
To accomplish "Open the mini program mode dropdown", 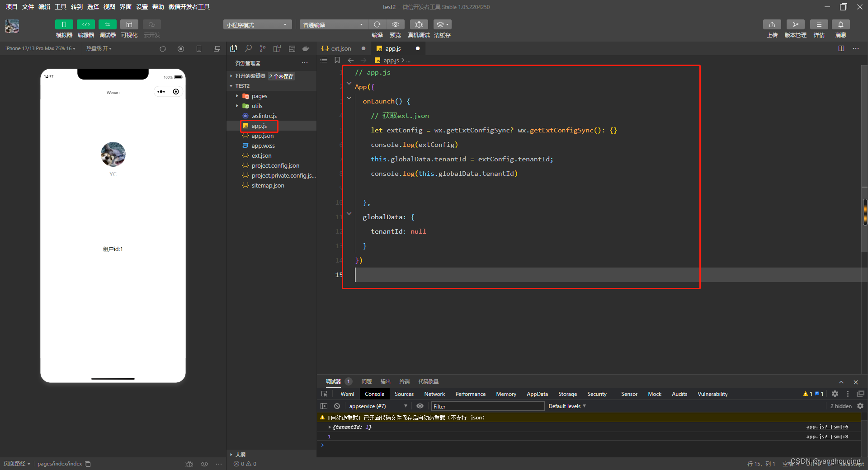I will click(x=257, y=24).
